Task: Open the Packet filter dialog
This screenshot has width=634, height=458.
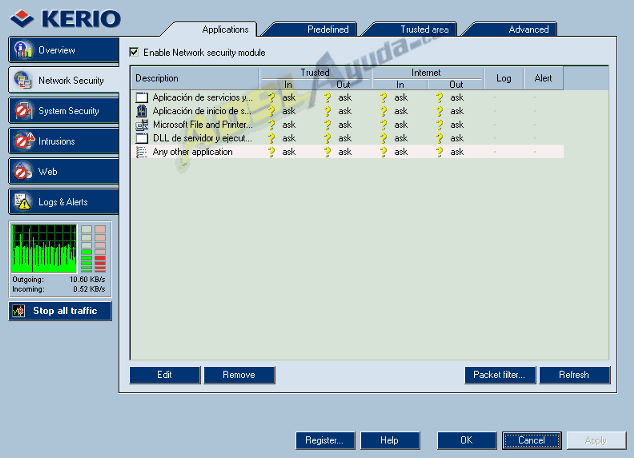Action: (x=500, y=375)
